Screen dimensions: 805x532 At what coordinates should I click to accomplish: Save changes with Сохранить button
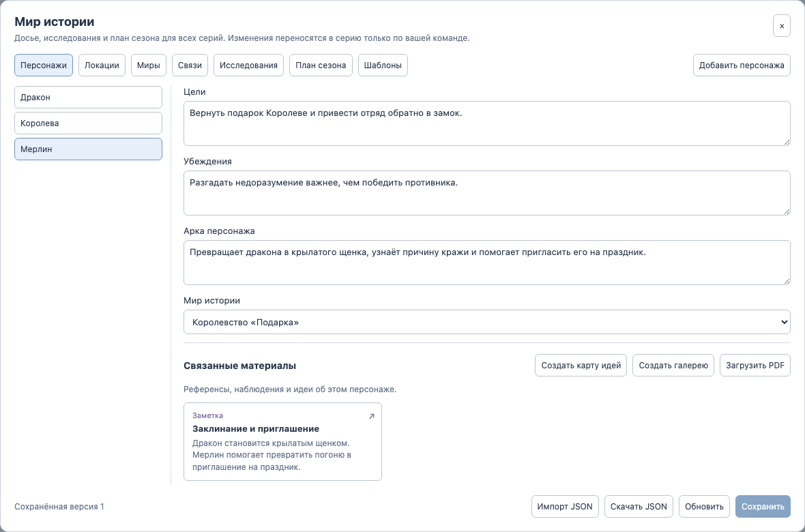click(x=763, y=506)
